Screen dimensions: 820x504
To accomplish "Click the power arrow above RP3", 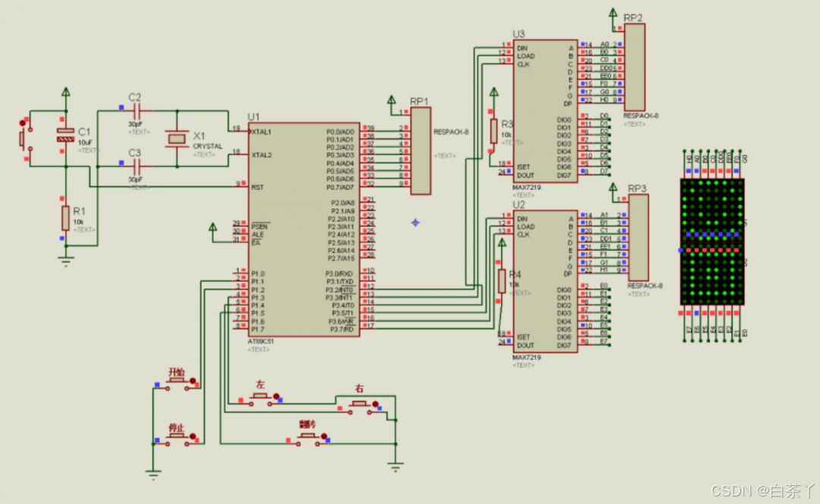I will coord(613,187).
